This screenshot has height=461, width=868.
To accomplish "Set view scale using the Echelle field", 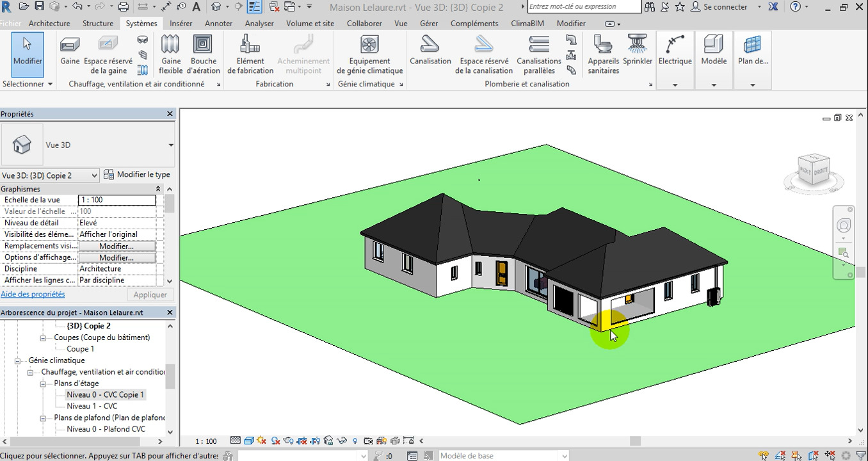I will [117, 199].
